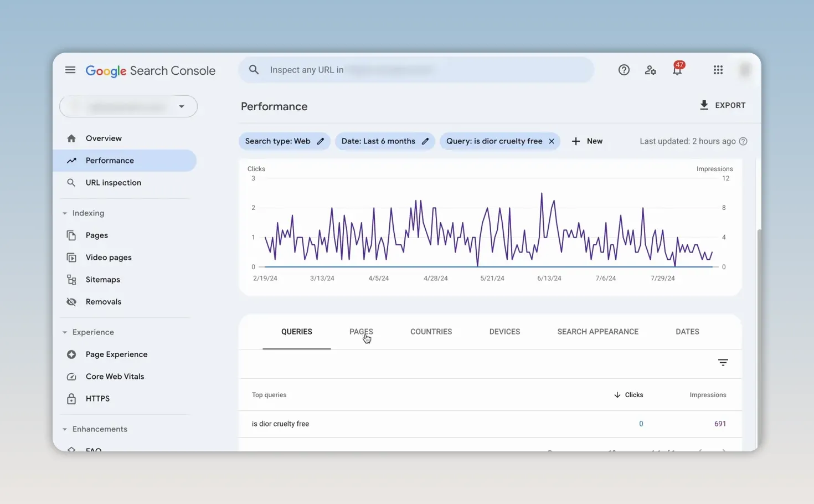Click the info icon beside Last updated
The height and width of the screenshot is (504, 814).
pyautogui.click(x=743, y=141)
